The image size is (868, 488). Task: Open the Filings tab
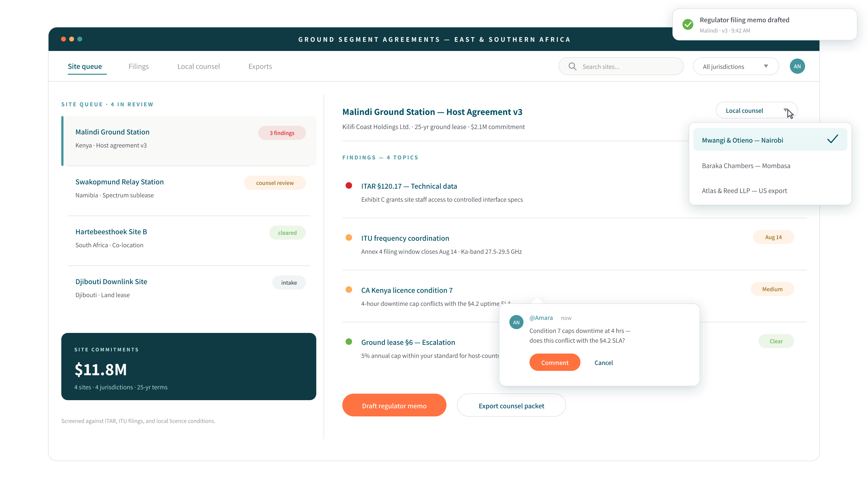(139, 66)
